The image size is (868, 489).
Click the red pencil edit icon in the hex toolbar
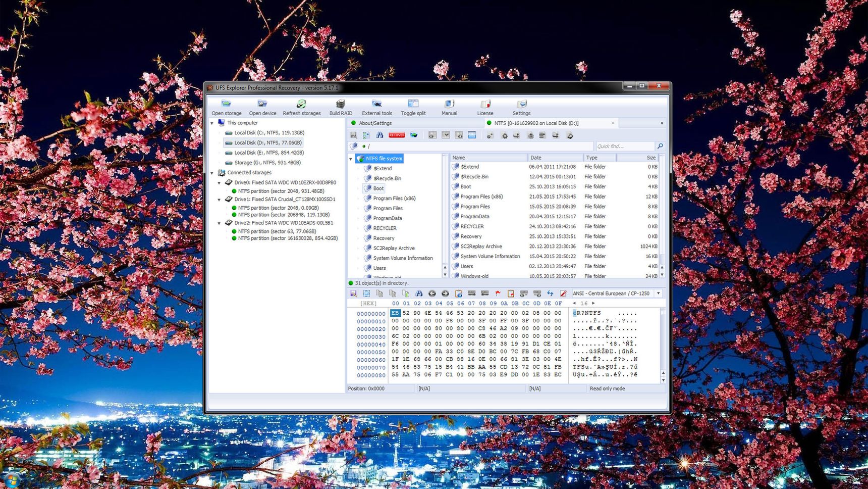[x=563, y=294]
